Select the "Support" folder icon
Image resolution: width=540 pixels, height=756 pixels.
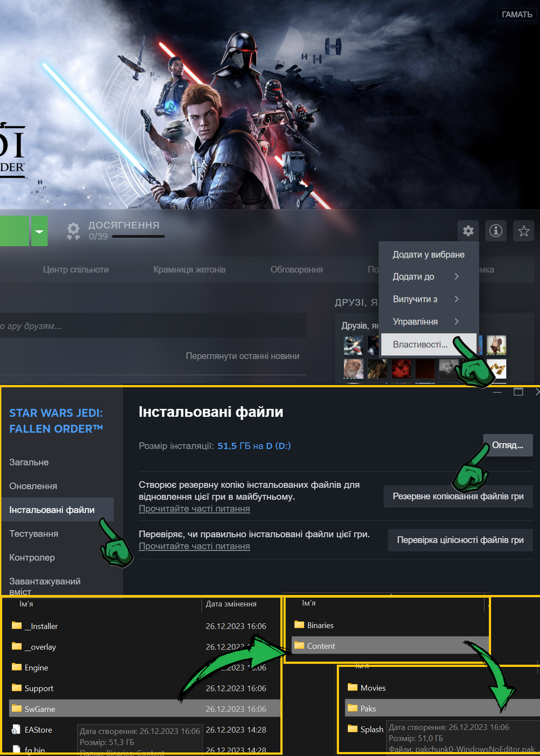[x=17, y=688]
